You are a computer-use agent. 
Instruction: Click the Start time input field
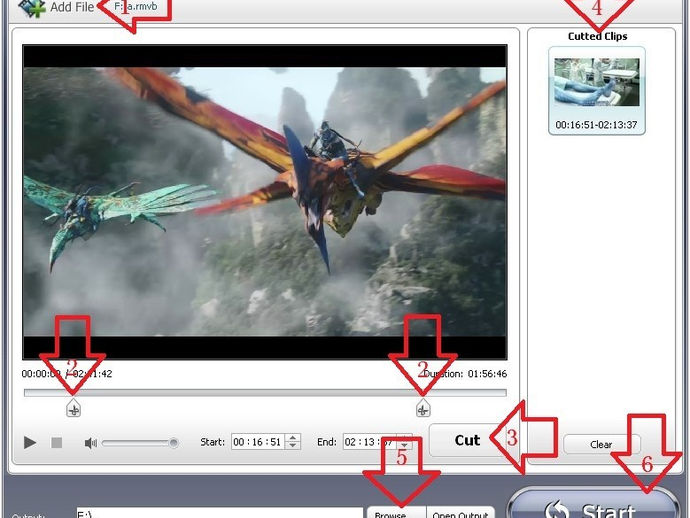pos(258,442)
